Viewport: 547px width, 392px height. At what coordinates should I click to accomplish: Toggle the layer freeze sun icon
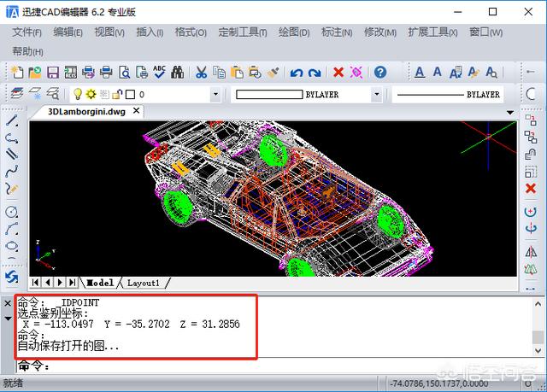tap(89, 95)
